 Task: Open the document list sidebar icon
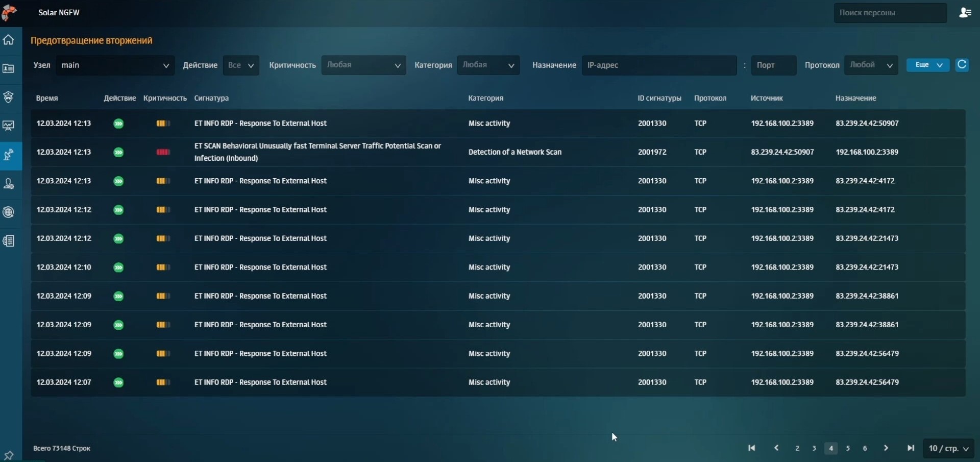pos(9,241)
